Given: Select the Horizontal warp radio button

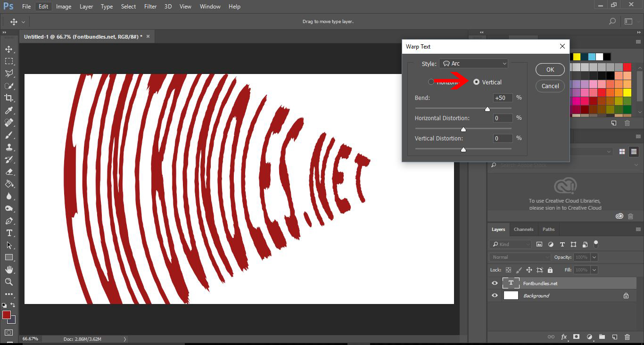Looking at the screenshot, I should tap(431, 82).
